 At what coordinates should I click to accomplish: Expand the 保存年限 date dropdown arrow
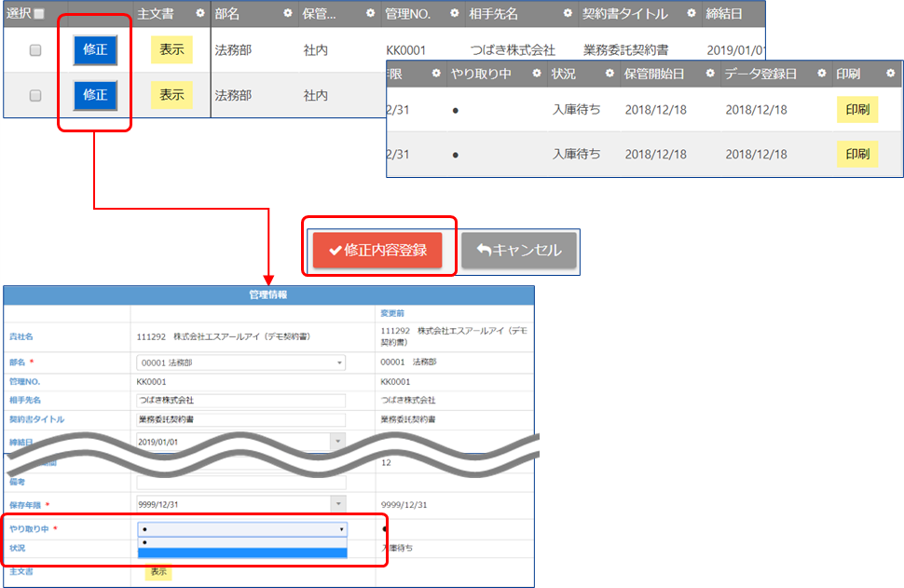click(x=337, y=504)
